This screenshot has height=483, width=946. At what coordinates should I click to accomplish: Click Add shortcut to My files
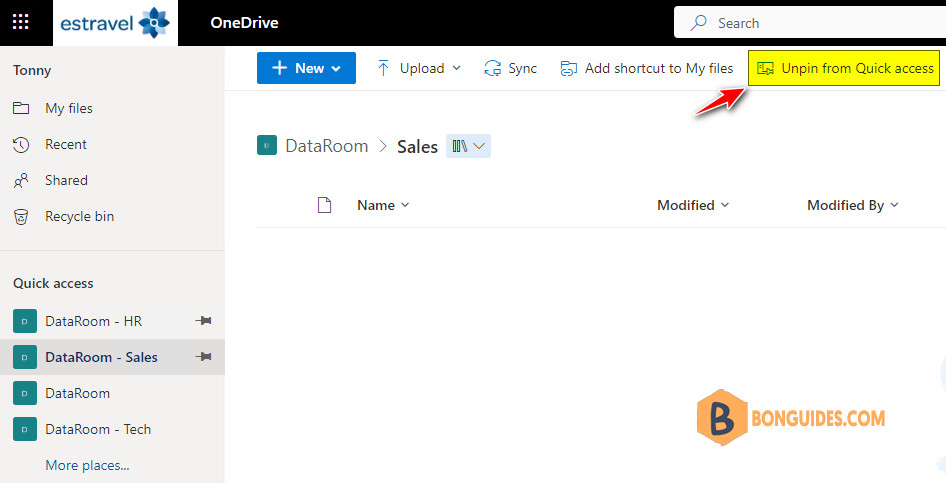(x=646, y=68)
